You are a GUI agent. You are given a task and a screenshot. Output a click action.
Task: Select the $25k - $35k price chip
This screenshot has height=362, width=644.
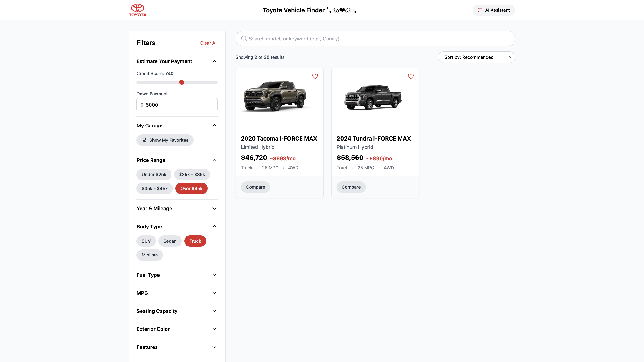(x=192, y=174)
